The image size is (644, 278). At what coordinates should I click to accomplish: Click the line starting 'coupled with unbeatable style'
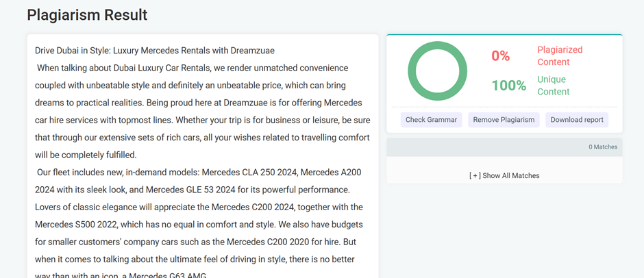[x=190, y=86]
